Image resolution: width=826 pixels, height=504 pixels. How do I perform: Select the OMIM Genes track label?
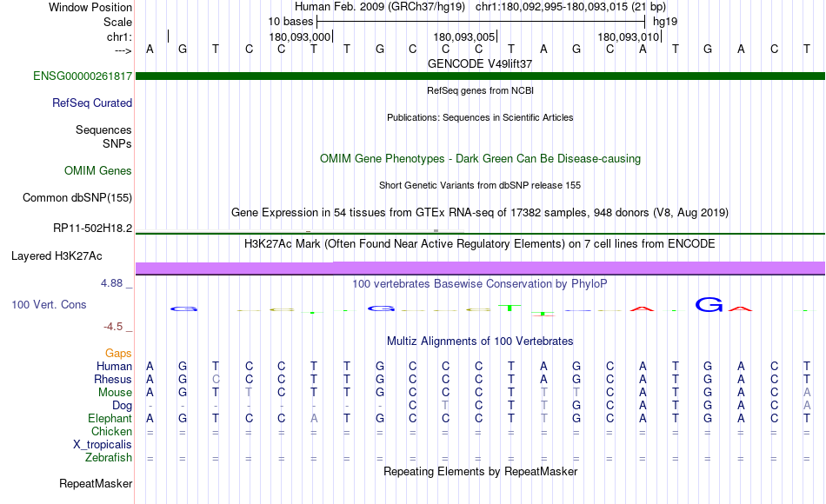tap(98, 170)
